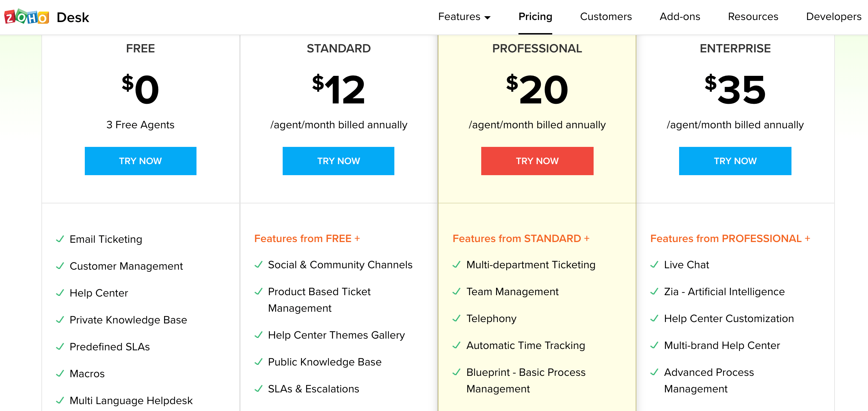Click the checkmark beside Email Ticketing

(60, 239)
